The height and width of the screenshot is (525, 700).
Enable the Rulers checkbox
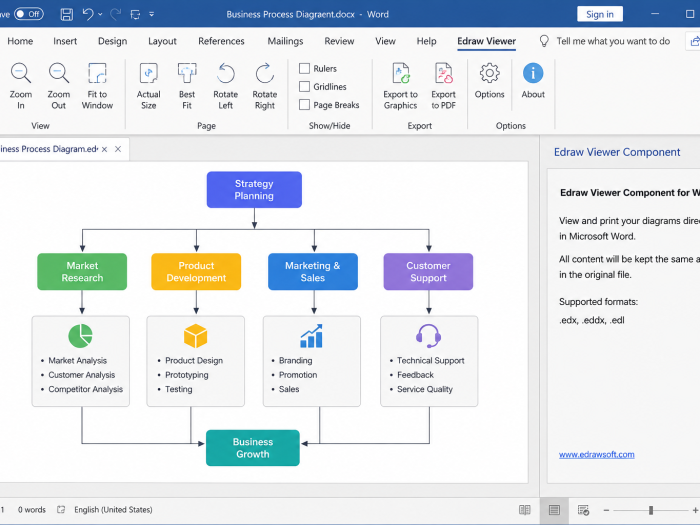pyautogui.click(x=304, y=68)
